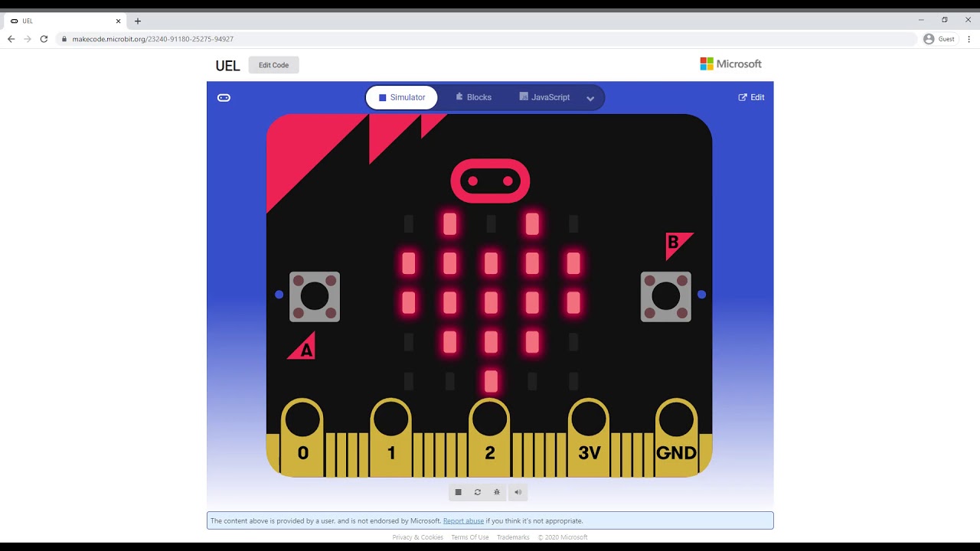Image resolution: width=980 pixels, height=551 pixels.
Task: Stop the simulator
Action: pos(458,492)
